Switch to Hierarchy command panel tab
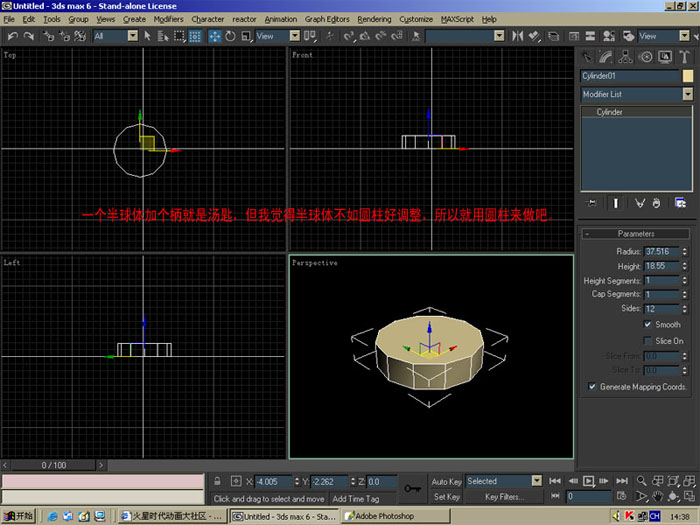The height and width of the screenshot is (525, 700). [x=625, y=57]
